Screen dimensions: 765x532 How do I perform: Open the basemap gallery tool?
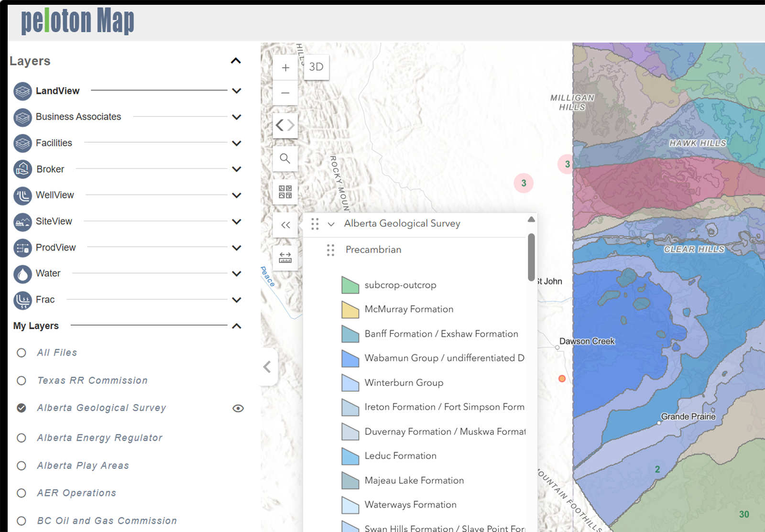(285, 192)
